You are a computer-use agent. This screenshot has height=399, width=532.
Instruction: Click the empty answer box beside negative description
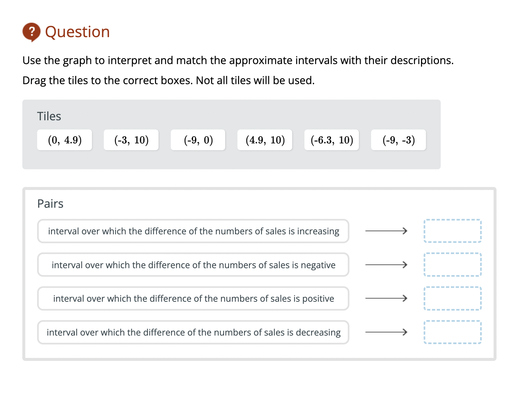point(453,265)
